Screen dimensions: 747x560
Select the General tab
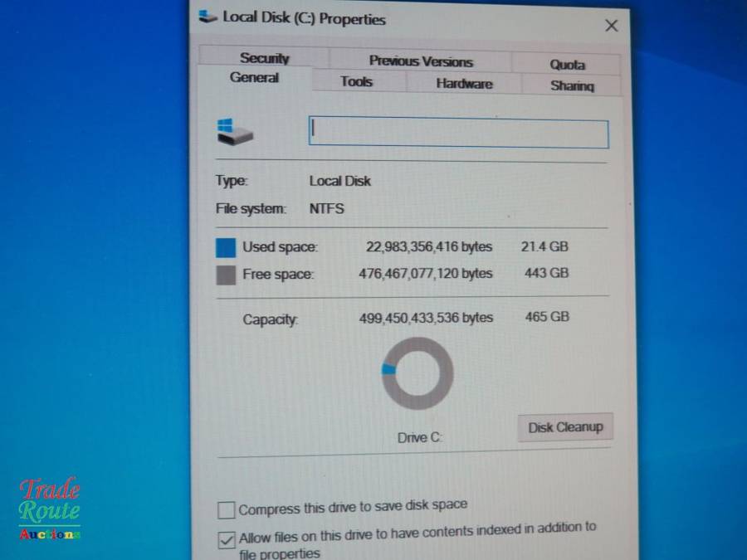click(254, 78)
